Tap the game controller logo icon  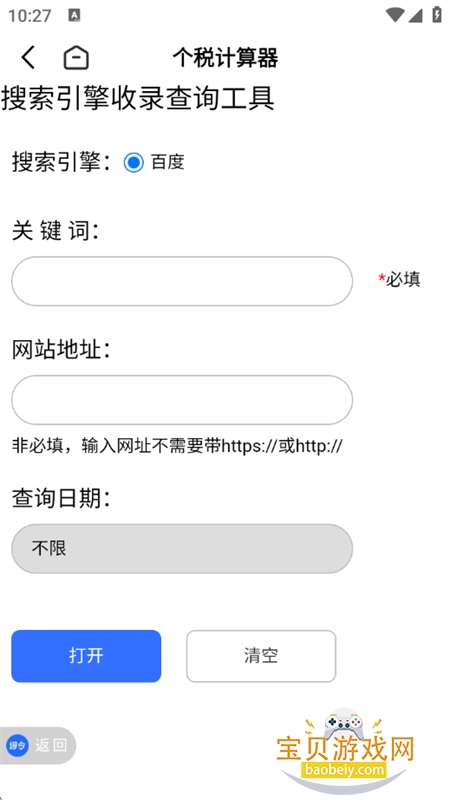345,723
